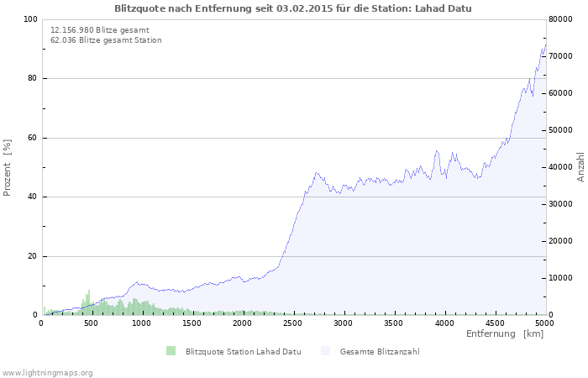The image size is (588, 378).
Task: Click the '62.036 Blitze gesamt Station' text
Action: coord(106,40)
